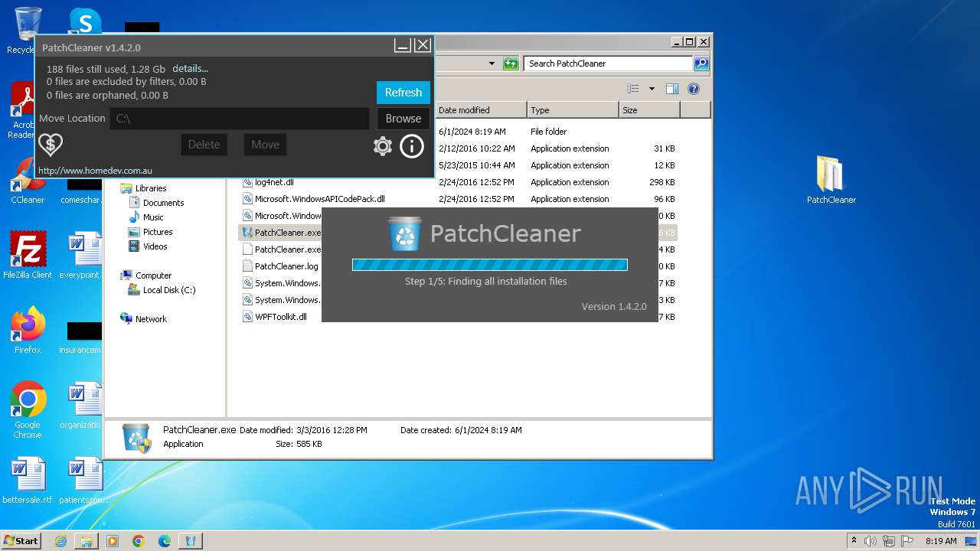Open Pictures library in navigation pane
The width and height of the screenshot is (980, 551).
click(158, 232)
